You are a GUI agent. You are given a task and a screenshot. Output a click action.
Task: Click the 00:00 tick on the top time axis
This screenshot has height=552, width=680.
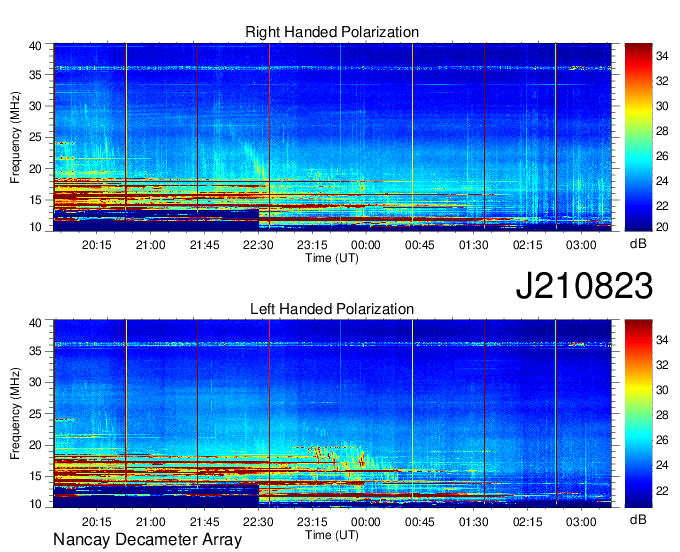point(366,245)
